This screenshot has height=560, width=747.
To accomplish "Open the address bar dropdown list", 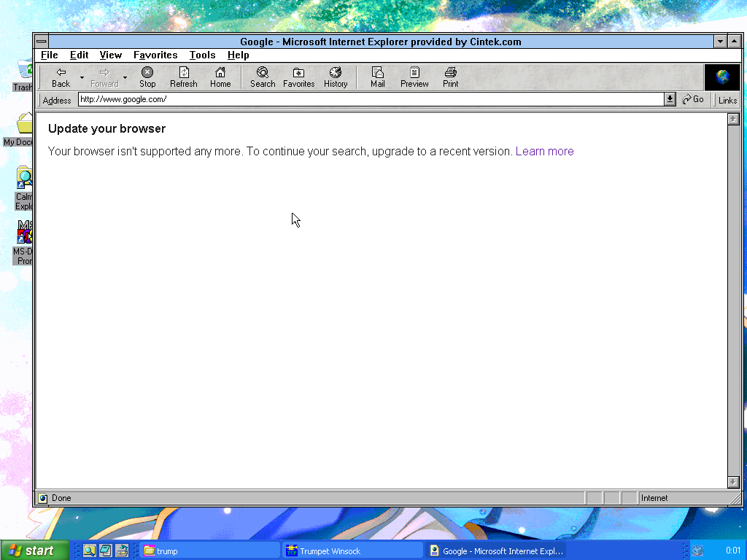I will tap(670, 100).
